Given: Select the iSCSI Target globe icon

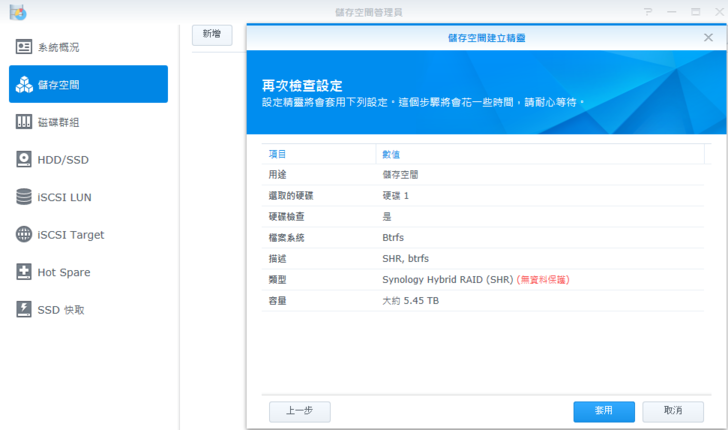Looking at the screenshot, I should coord(24,235).
